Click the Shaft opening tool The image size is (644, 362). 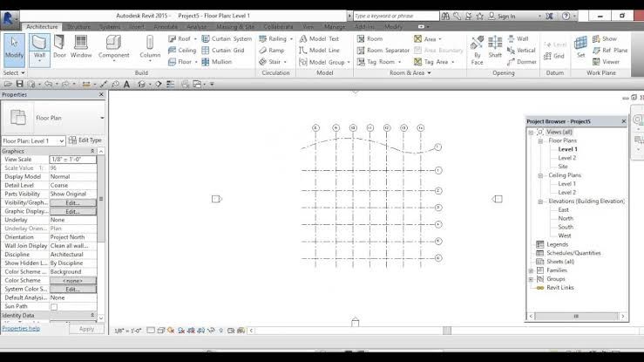[495, 47]
